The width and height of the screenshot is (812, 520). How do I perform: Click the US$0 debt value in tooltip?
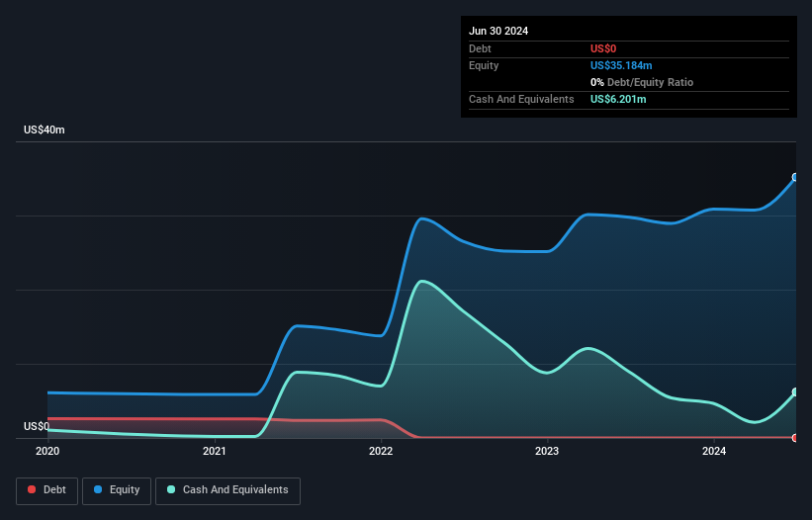point(603,48)
